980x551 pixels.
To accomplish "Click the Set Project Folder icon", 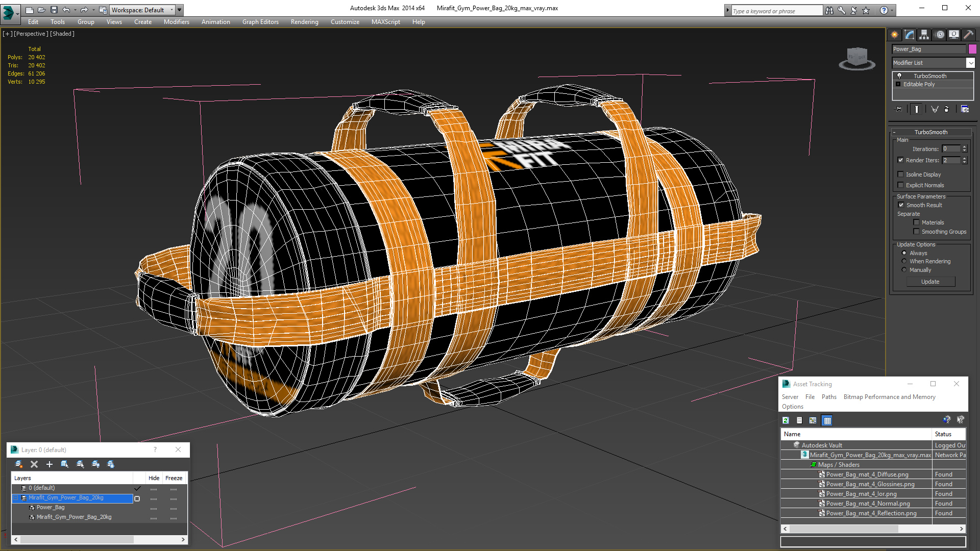I will (x=103, y=10).
